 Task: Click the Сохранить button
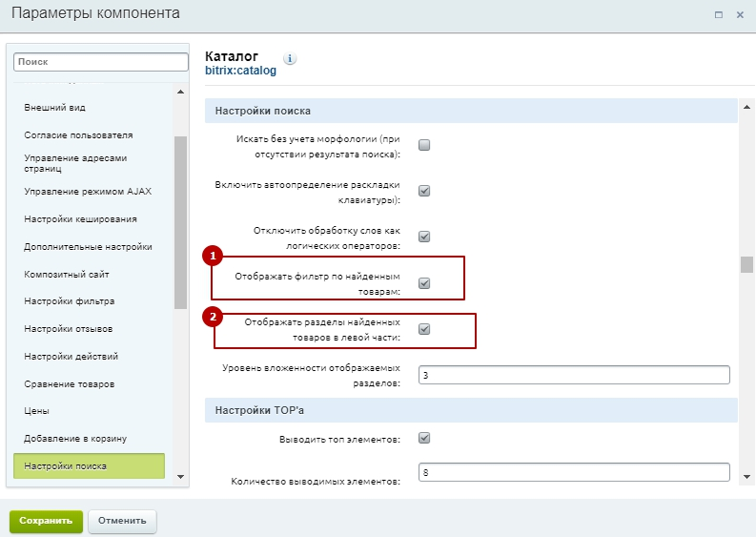[46, 521]
